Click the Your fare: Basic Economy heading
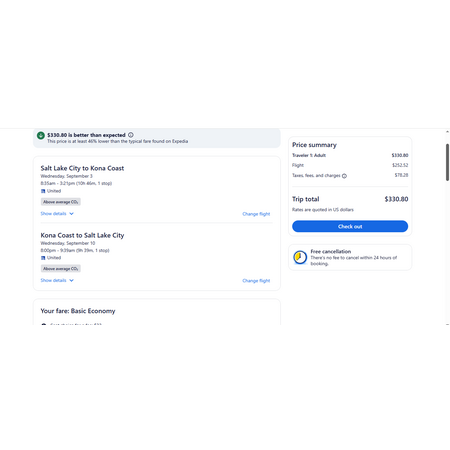The width and height of the screenshot is (450, 450). [78, 311]
